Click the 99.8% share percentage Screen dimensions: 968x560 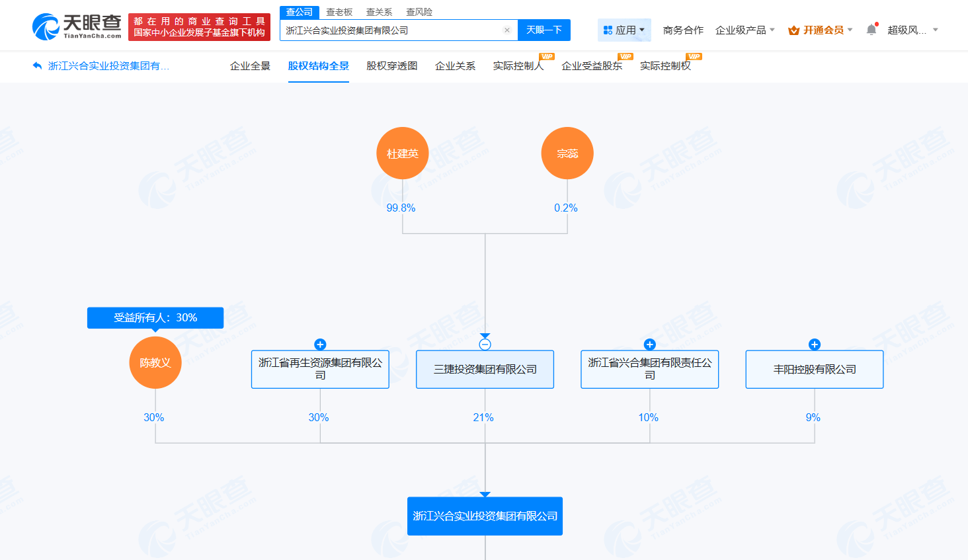(x=401, y=208)
